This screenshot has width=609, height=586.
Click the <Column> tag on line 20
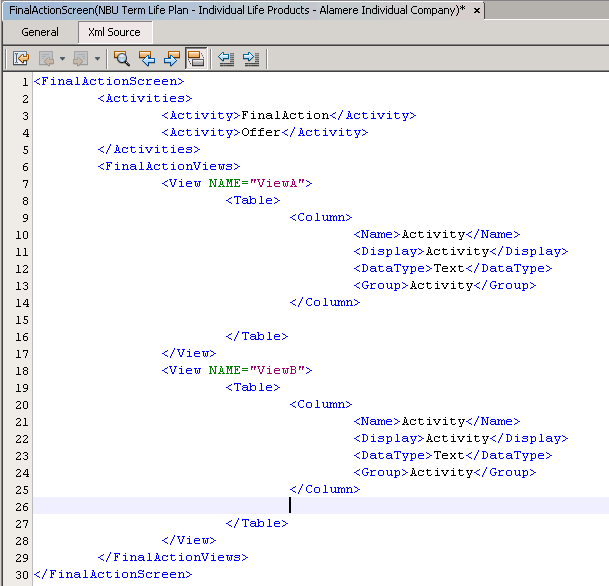(x=321, y=404)
